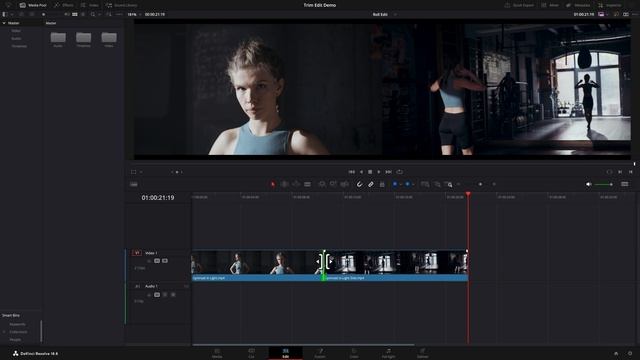This screenshot has height=360, width=640.
Task: Open media pool sort order dropdown
Action: [109, 14]
